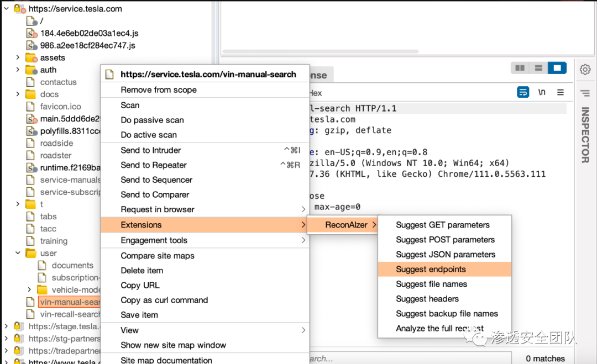The image size is (597, 364).
Task: Click the main.5ddd6de2 script icon
Action: point(32,119)
